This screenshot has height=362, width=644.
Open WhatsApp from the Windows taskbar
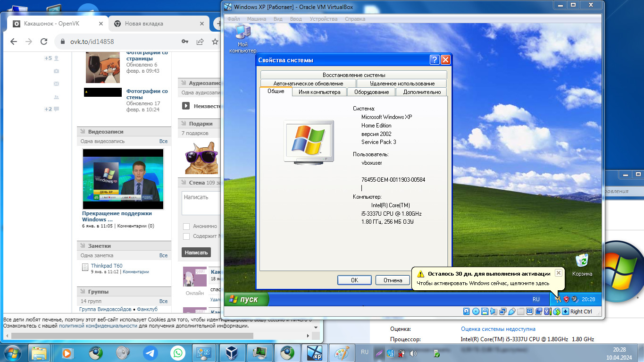178,353
